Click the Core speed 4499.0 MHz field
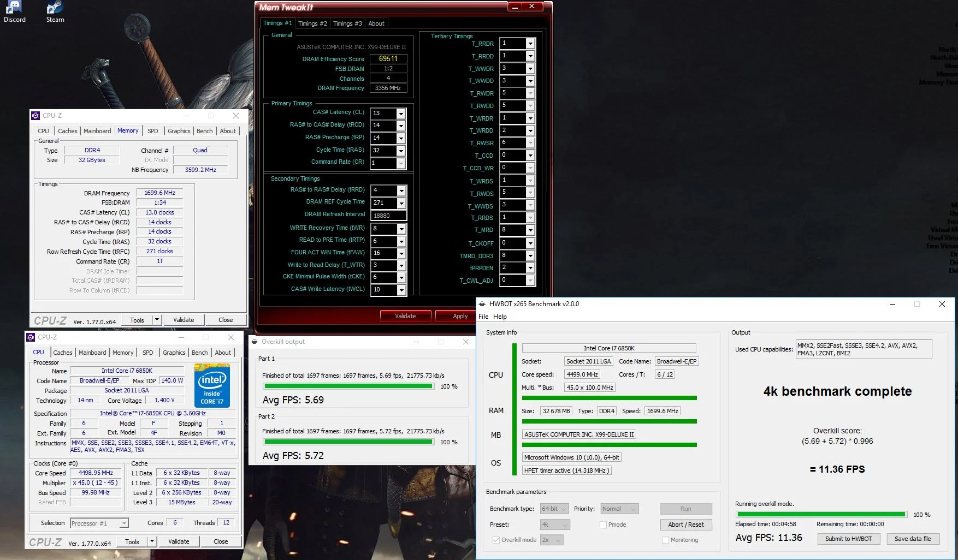The height and width of the screenshot is (560, 958). pyautogui.click(x=582, y=374)
